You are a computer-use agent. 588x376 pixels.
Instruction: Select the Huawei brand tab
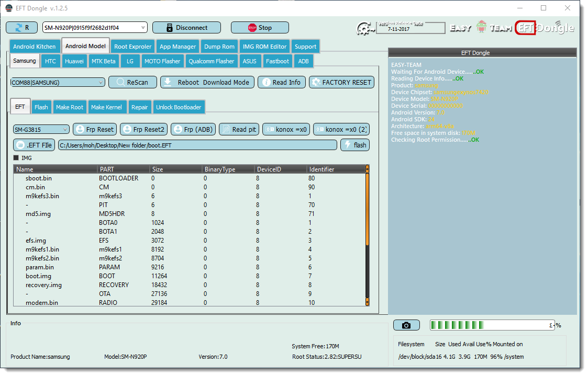[74, 61]
